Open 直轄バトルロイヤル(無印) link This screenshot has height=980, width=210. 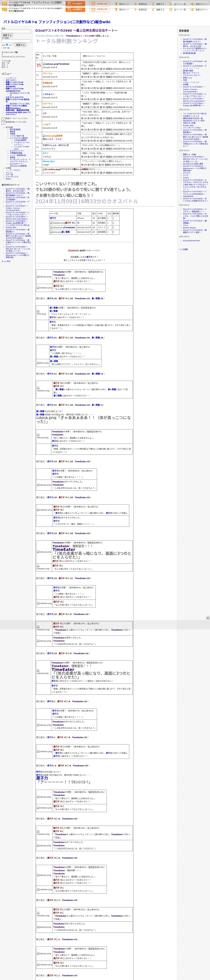coord(16,106)
